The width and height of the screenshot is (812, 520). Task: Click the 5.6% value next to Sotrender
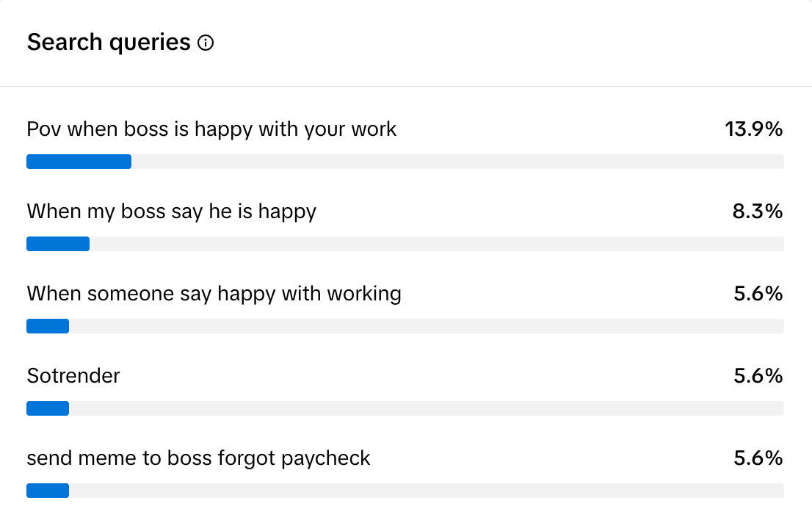click(x=758, y=376)
